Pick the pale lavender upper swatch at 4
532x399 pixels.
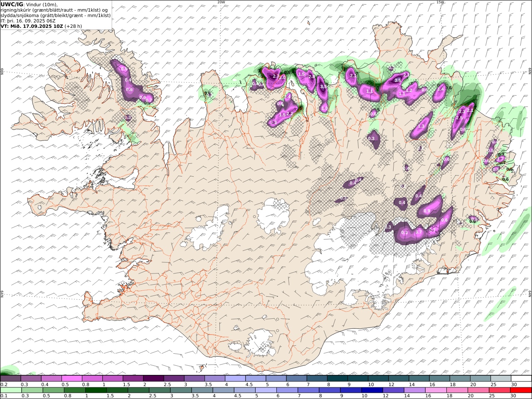point(235,379)
